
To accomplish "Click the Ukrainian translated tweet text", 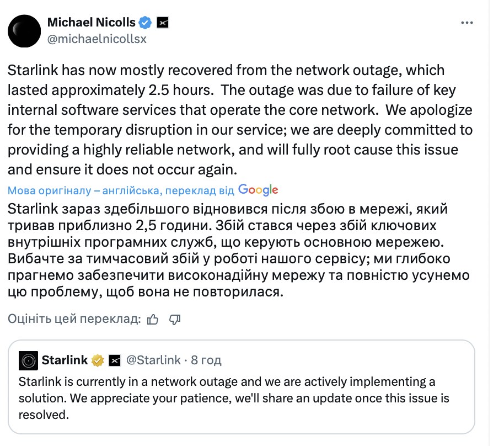I will 239,251.
